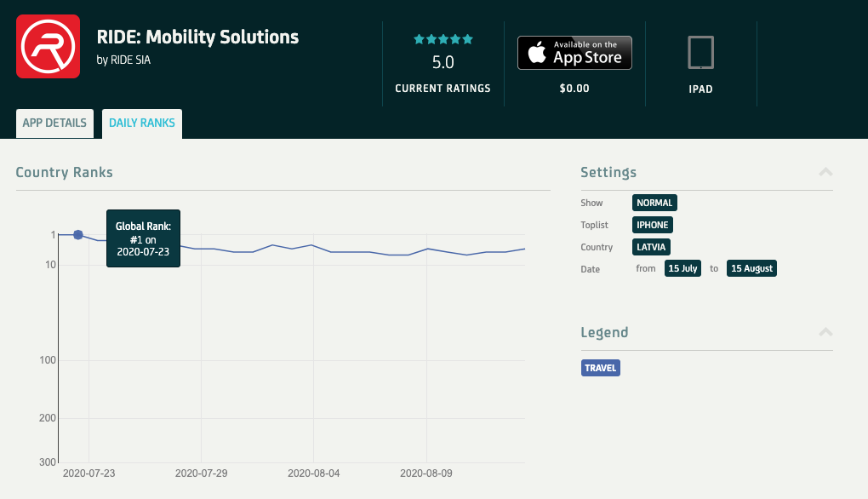The width and height of the screenshot is (868, 499).
Task: Click the 5.0 current ratings value
Action: tap(443, 62)
